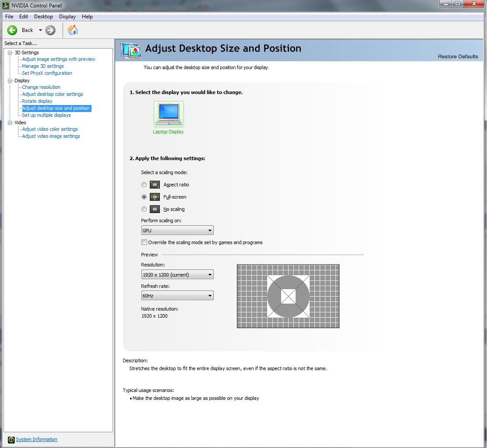Collapse the Video tree node
The width and height of the screenshot is (487, 448).
tap(10, 122)
